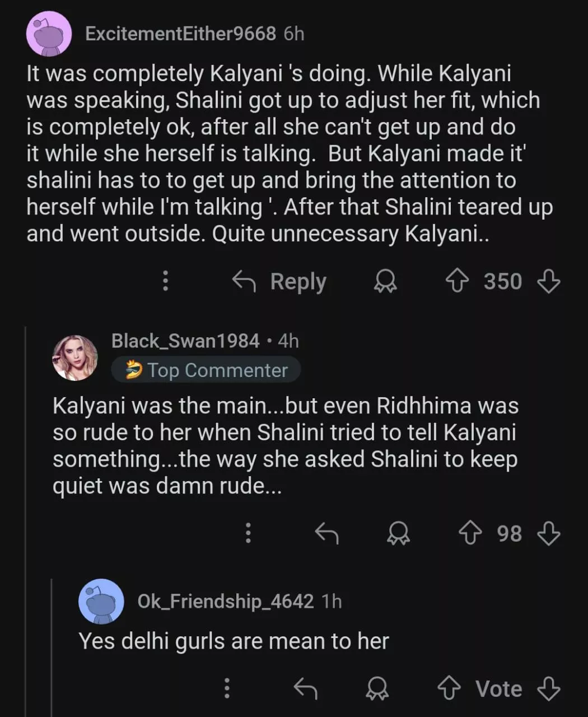This screenshot has width=588, height=717.
Task: Open Black_Swan1984's profile picture
Action: point(75,357)
